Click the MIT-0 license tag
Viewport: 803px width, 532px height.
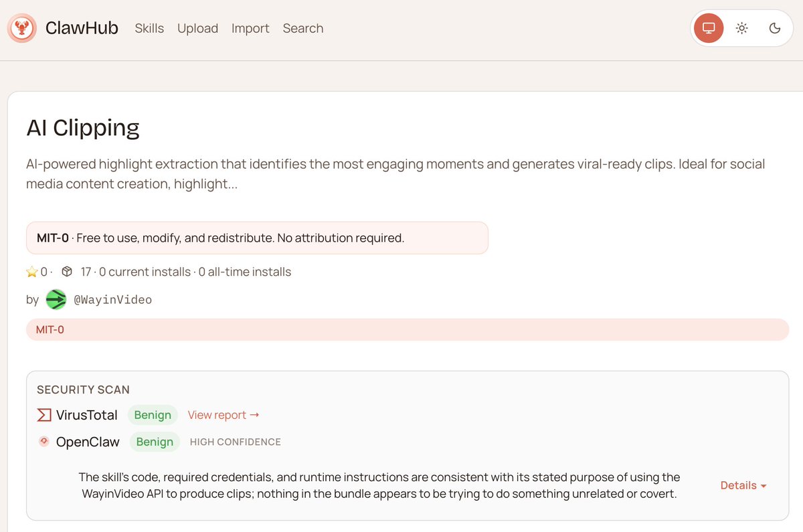(408, 329)
